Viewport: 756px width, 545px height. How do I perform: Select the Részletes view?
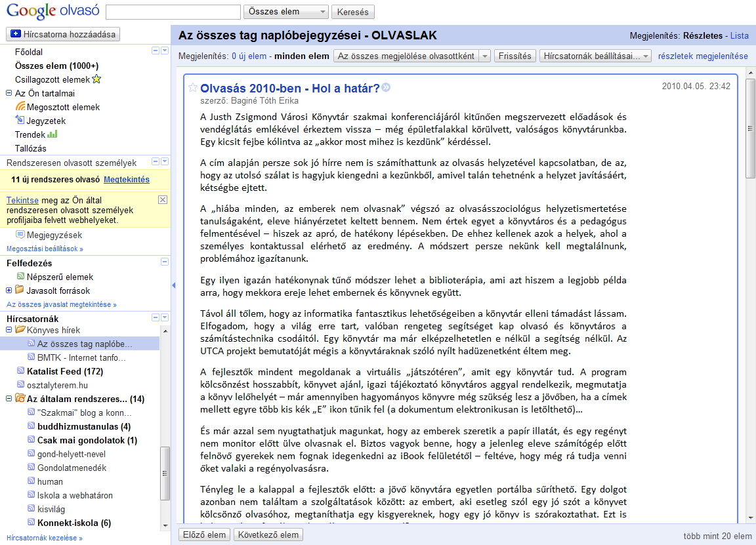click(x=702, y=35)
